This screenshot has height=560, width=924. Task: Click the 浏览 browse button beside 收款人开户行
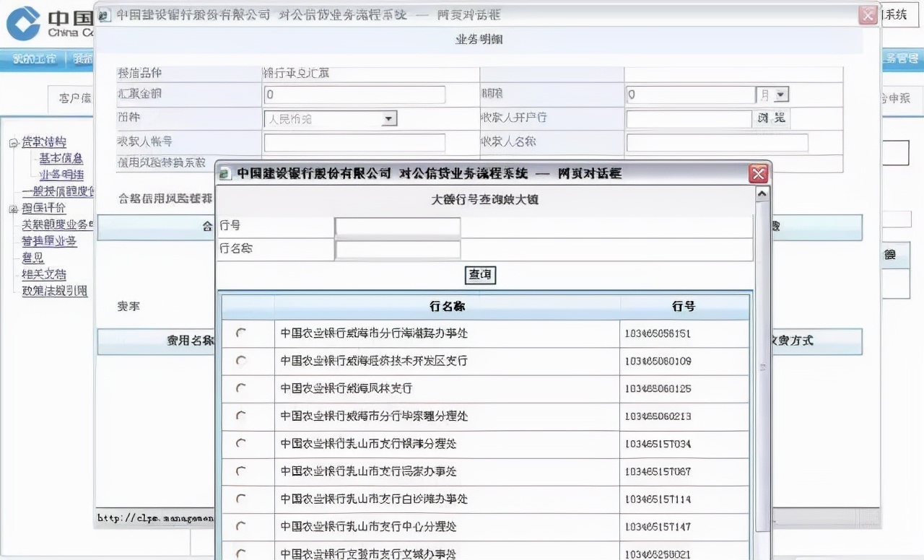[770, 118]
